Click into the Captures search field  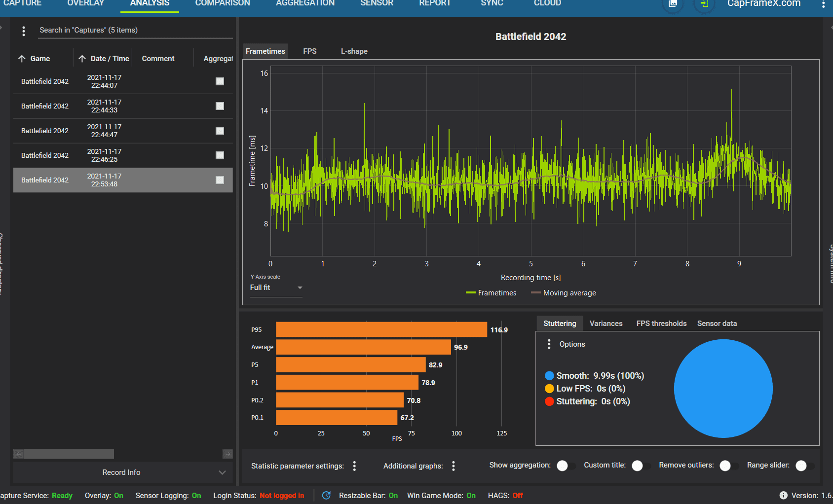(x=136, y=30)
